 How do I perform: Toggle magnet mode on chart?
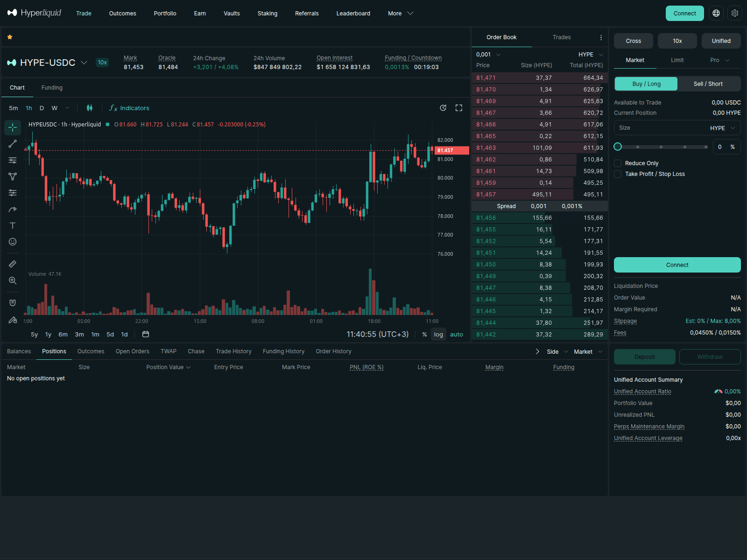pos(13,303)
